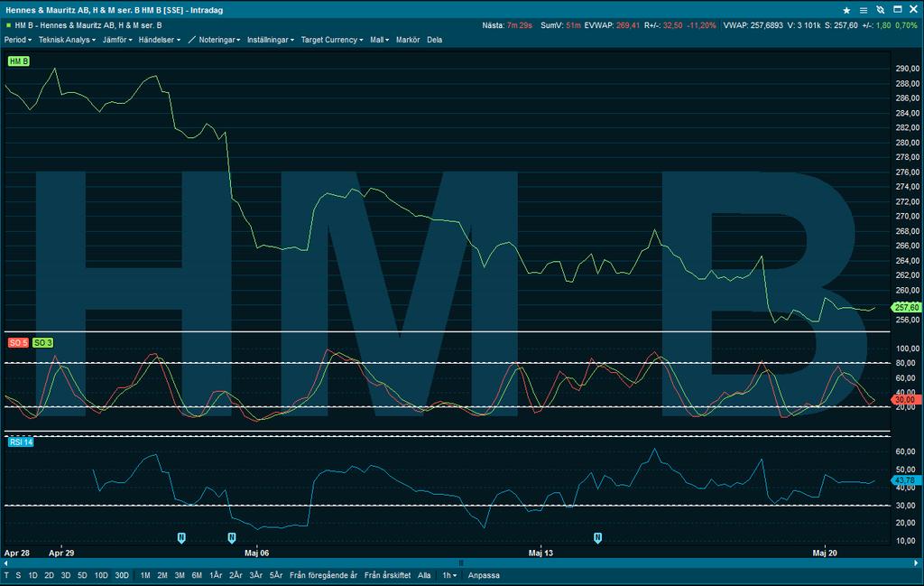This screenshot has height=586, width=924.
Task: Switch period to 5D
Action: [x=82, y=575]
